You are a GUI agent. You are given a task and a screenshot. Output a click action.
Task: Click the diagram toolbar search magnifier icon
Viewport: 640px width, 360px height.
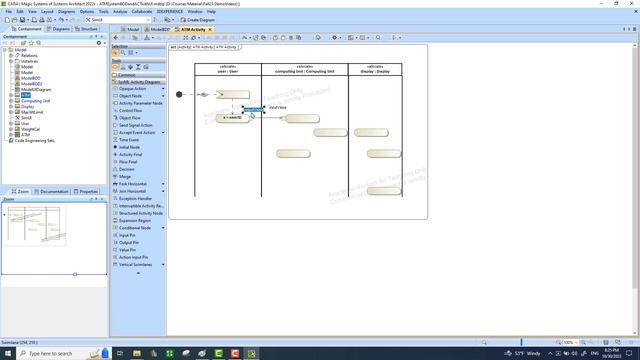click(x=378, y=38)
